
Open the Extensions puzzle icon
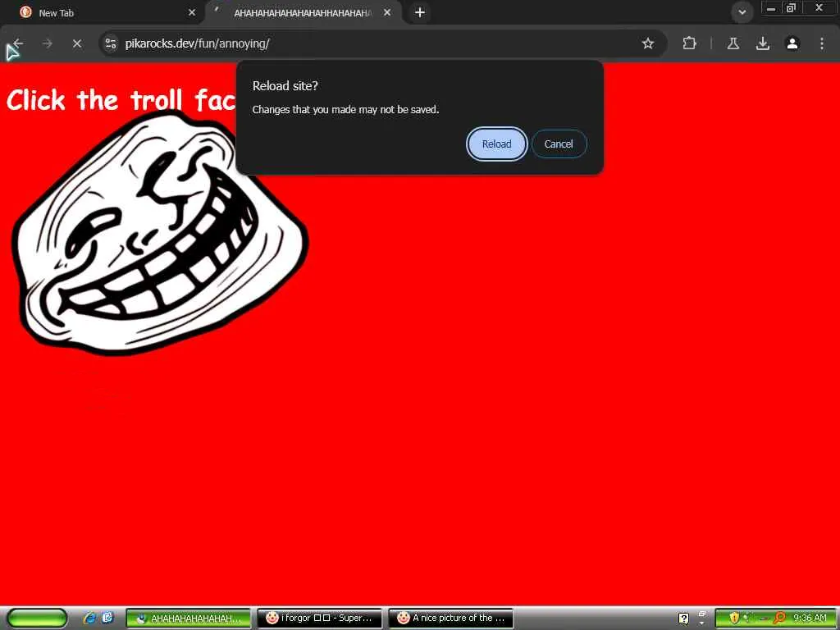pos(689,43)
